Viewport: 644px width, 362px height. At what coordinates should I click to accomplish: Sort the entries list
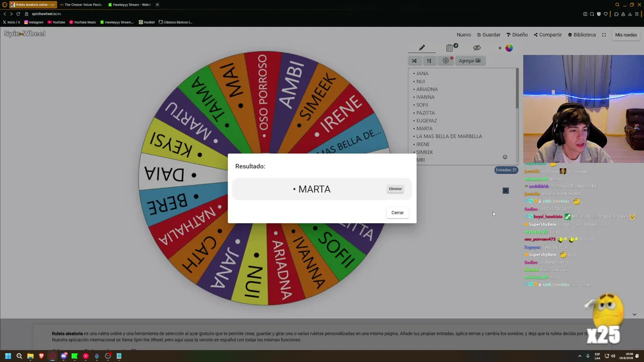click(429, 61)
